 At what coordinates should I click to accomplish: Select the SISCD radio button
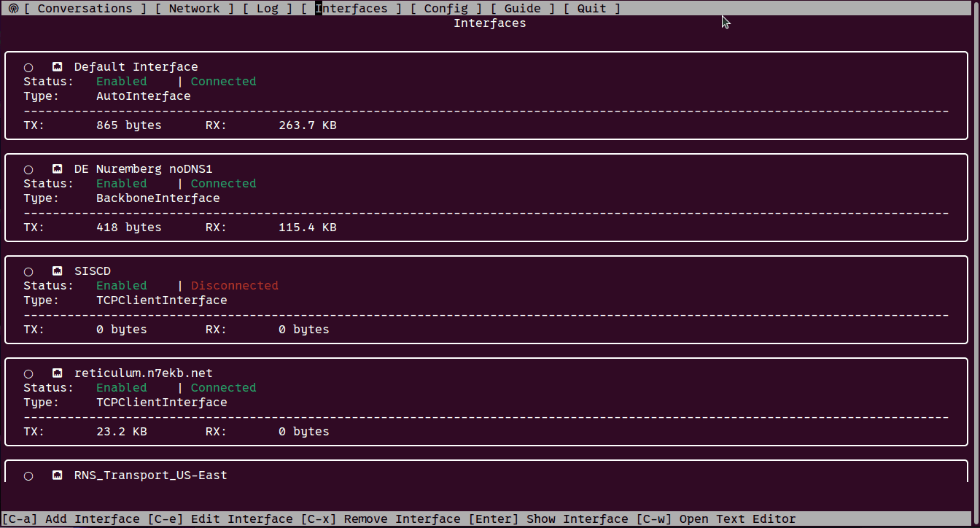pos(28,272)
